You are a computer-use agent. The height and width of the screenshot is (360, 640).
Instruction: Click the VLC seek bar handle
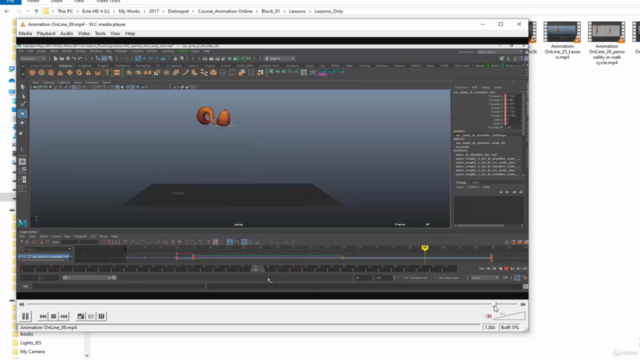(x=496, y=304)
